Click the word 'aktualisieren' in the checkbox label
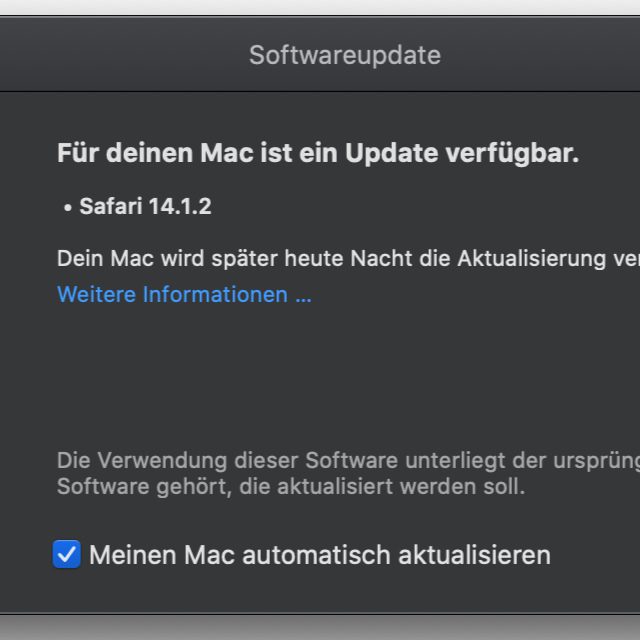The image size is (640, 640). [476, 554]
